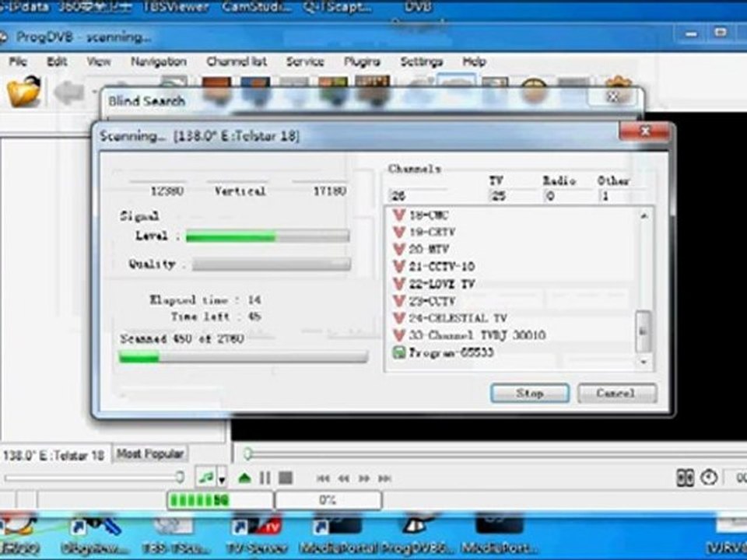Viewport: 747px width, 560px height.
Task: Adjust the volume slider handle
Action: 180,477
